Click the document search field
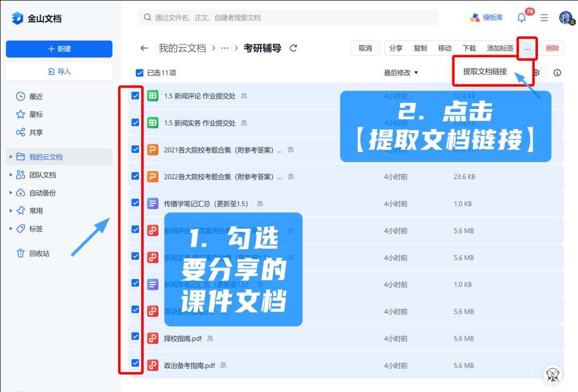 [289, 18]
